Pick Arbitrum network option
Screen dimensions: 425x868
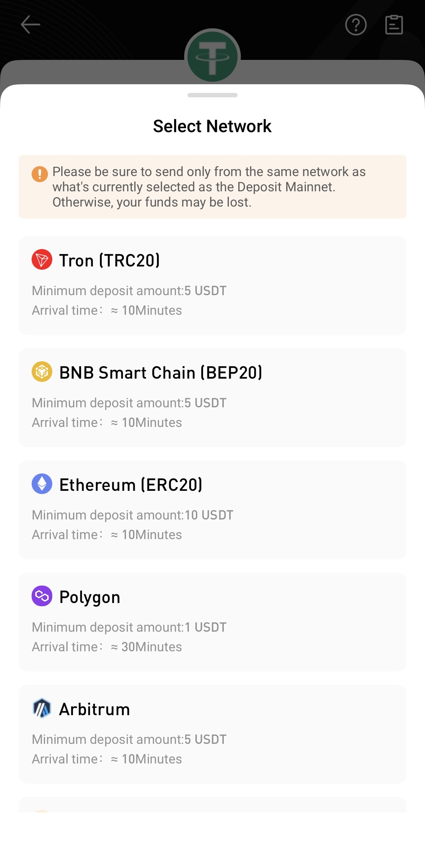click(212, 734)
